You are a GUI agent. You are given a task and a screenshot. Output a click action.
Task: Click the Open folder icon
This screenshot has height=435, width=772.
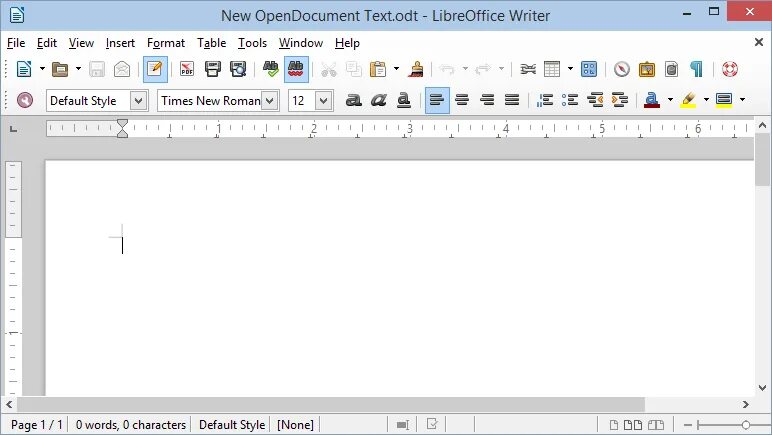[60, 69]
